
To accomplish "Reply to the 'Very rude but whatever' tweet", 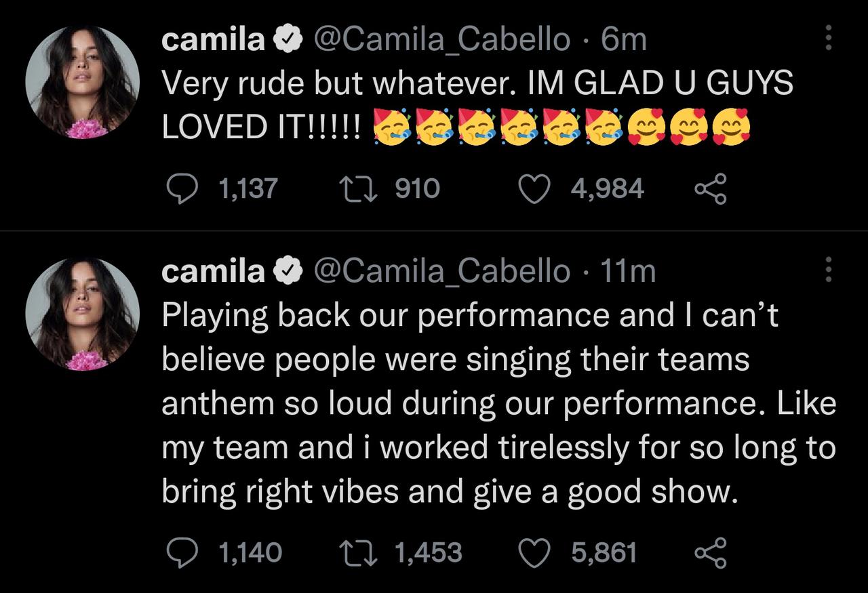I will (x=182, y=188).
